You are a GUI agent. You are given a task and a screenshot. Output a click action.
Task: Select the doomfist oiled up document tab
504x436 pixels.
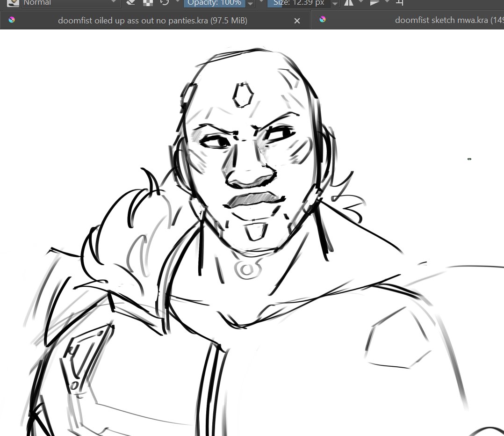point(153,20)
